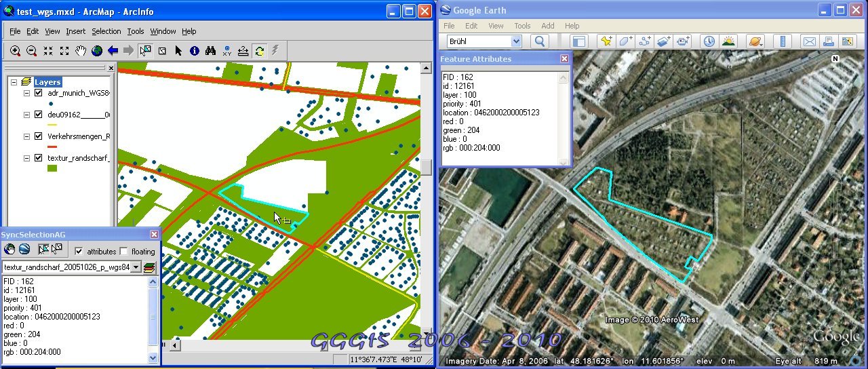Click the Google Earth search magnifier button

click(540, 41)
